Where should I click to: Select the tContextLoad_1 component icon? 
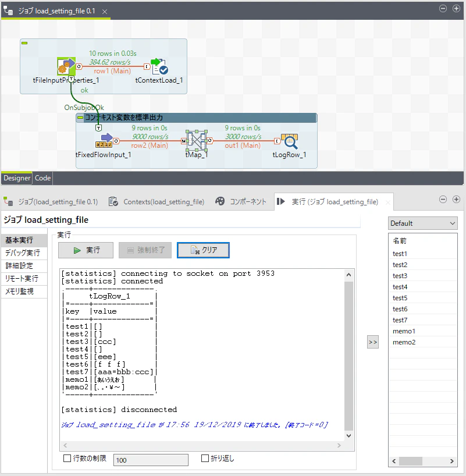pos(159,66)
